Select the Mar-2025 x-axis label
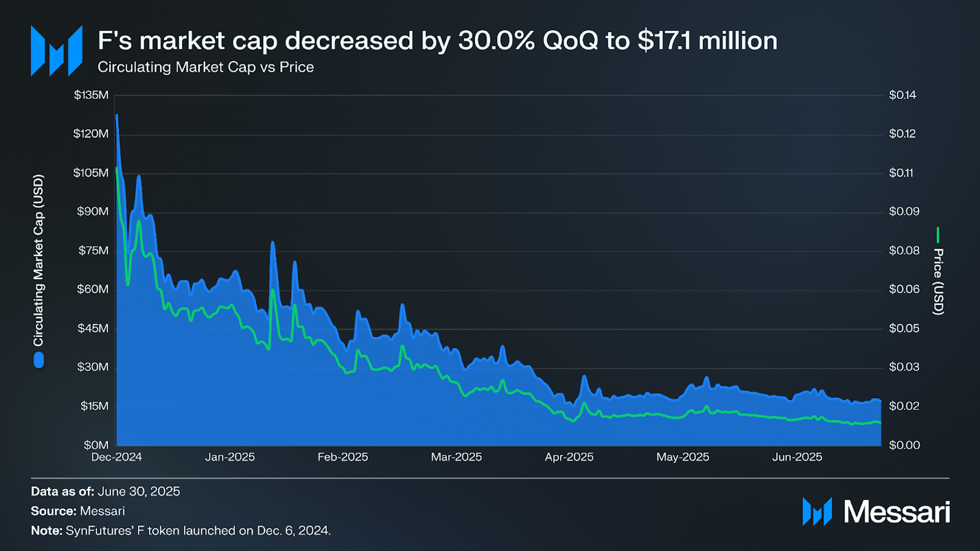 [x=456, y=457]
